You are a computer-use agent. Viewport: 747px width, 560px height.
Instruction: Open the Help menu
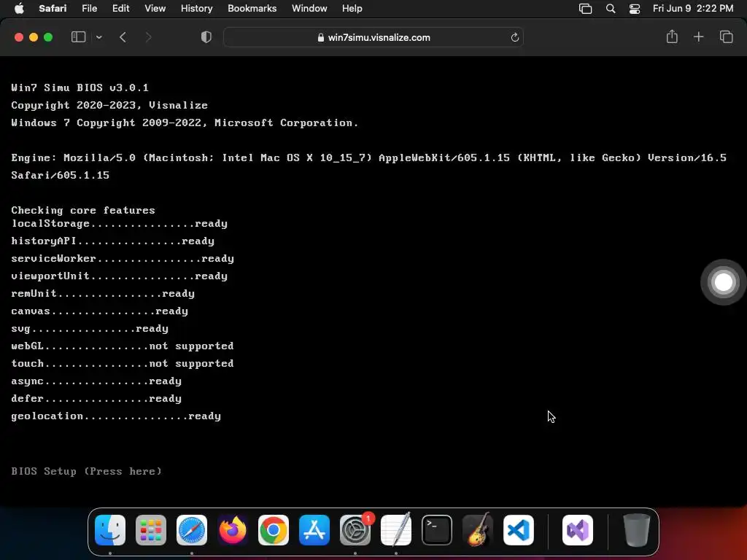tap(352, 8)
